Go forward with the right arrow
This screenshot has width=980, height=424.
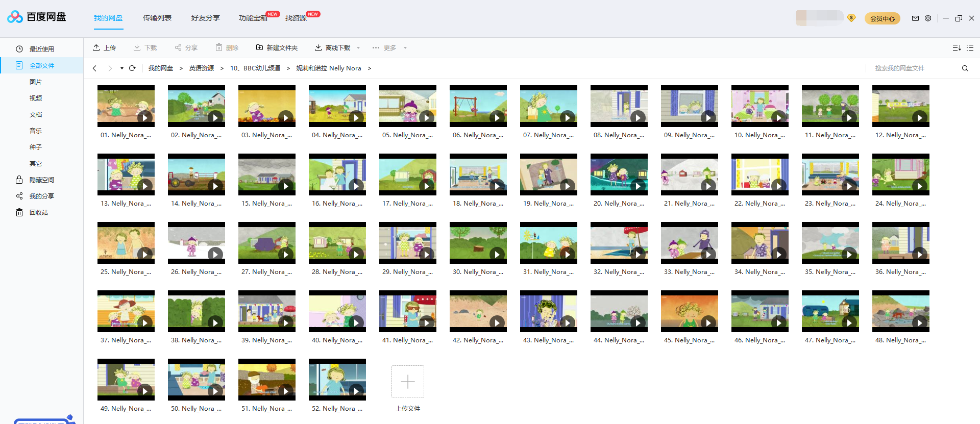tap(110, 68)
